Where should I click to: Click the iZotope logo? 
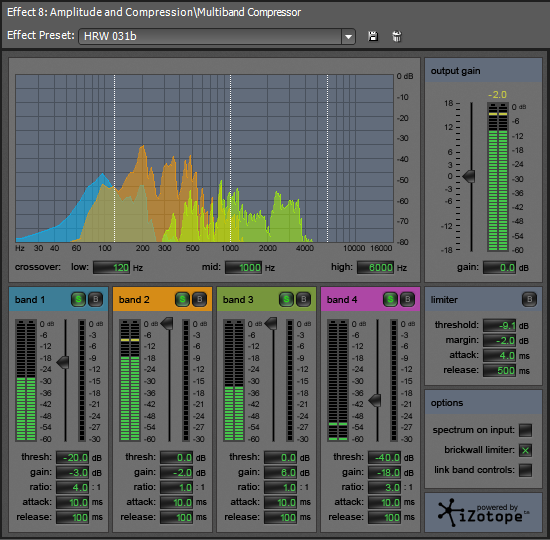[483, 513]
